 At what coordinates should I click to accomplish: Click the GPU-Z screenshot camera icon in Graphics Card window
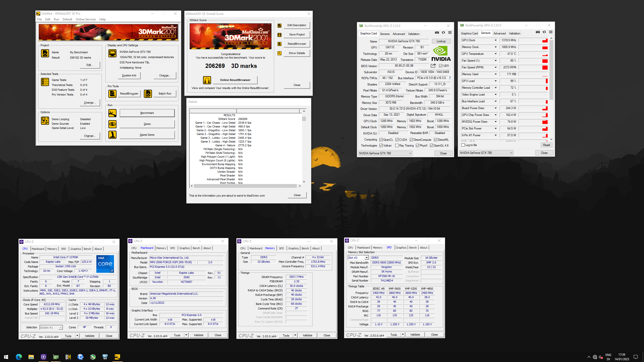(437, 33)
